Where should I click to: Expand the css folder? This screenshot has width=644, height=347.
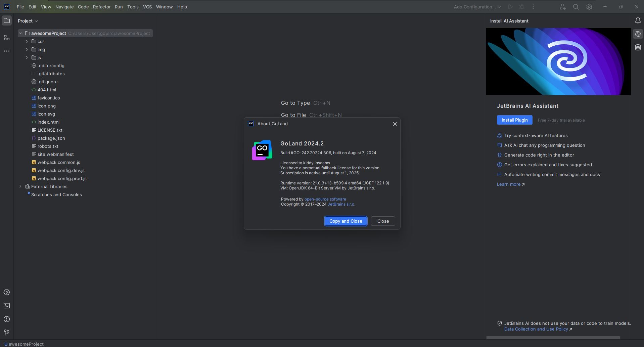(27, 41)
